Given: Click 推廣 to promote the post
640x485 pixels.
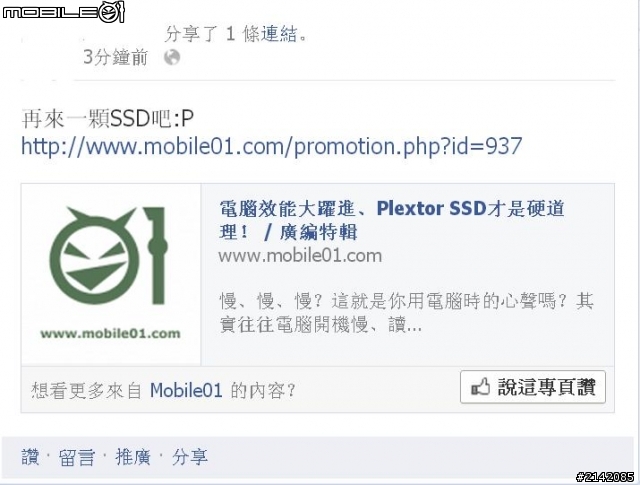Looking at the screenshot, I should [133, 457].
